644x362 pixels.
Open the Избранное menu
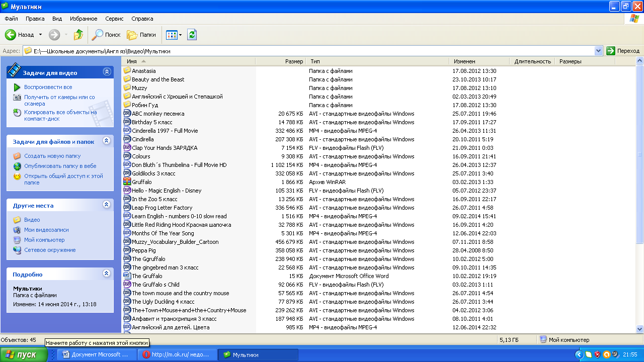84,19
